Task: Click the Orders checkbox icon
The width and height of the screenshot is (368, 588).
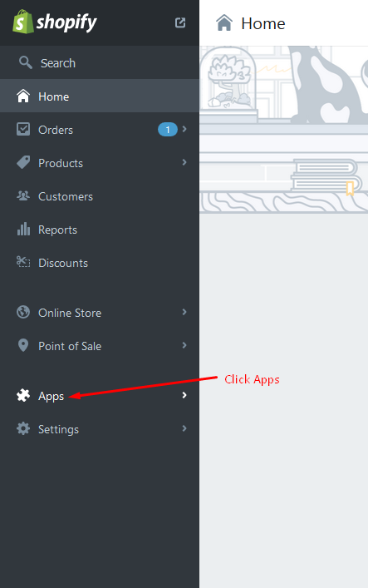Action: [x=23, y=130]
